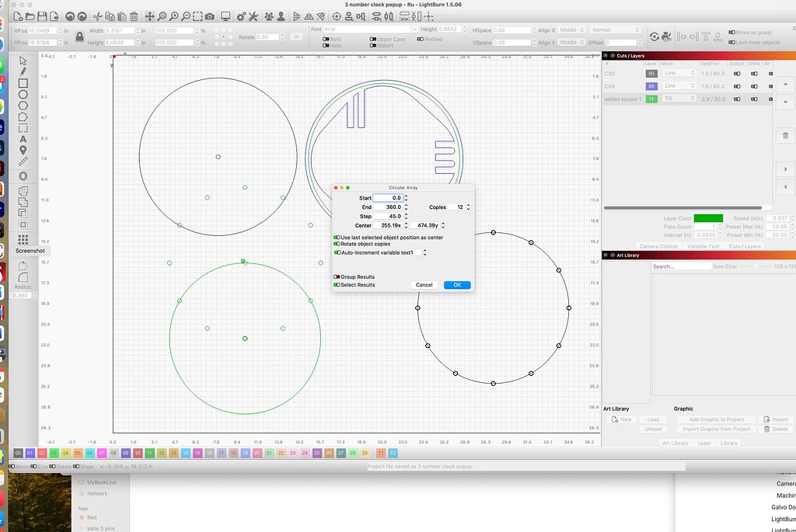796x532 pixels.
Task: Open the Variable Text tab
Action: point(703,246)
